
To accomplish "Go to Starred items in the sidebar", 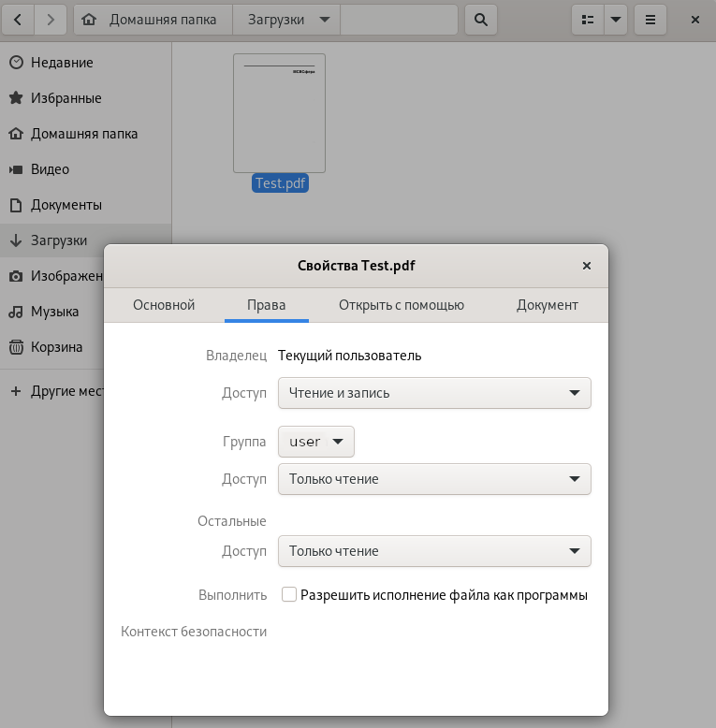I will [x=66, y=98].
